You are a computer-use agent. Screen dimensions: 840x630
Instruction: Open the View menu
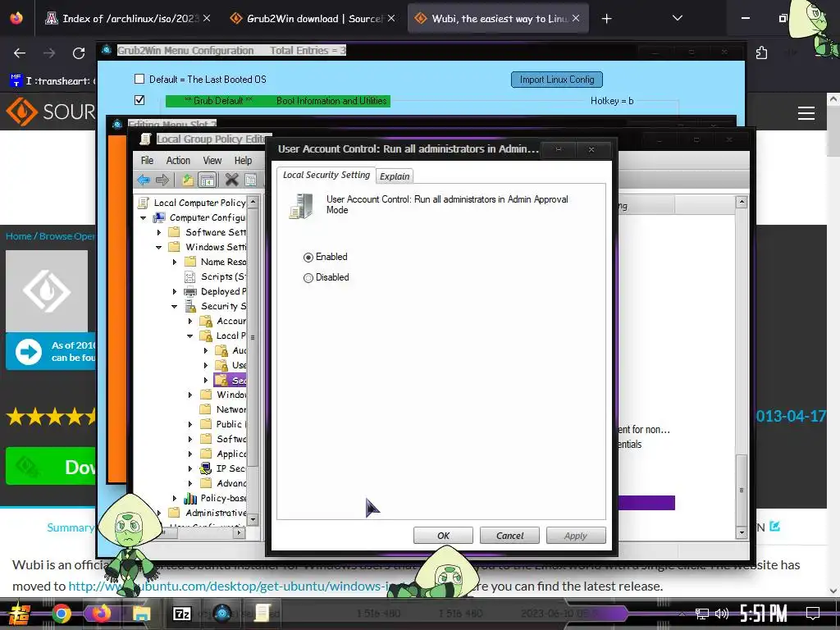point(212,160)
